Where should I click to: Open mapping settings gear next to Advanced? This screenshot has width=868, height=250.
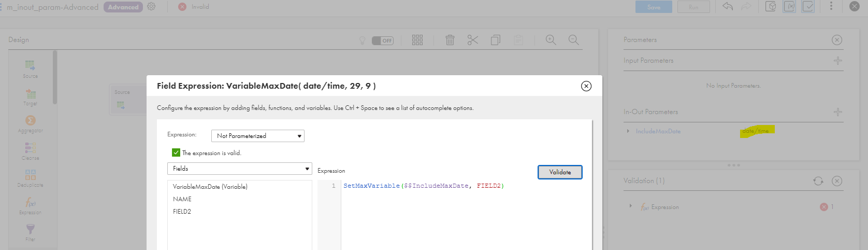tap(151, 7)
